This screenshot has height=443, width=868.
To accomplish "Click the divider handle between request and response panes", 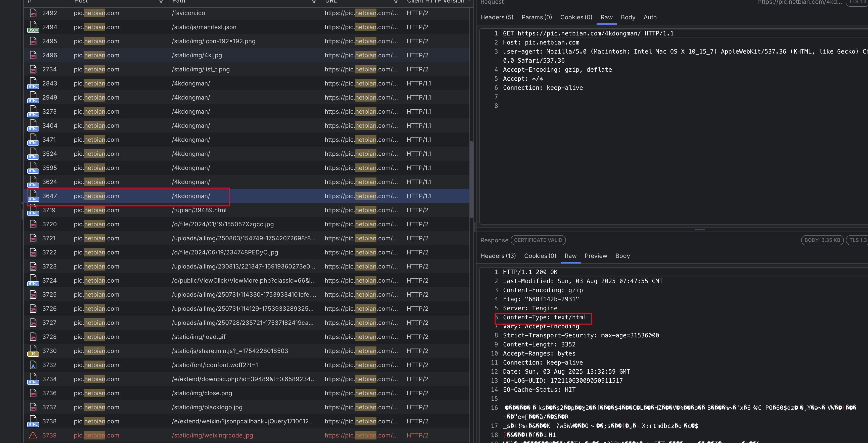I will 700,230.
